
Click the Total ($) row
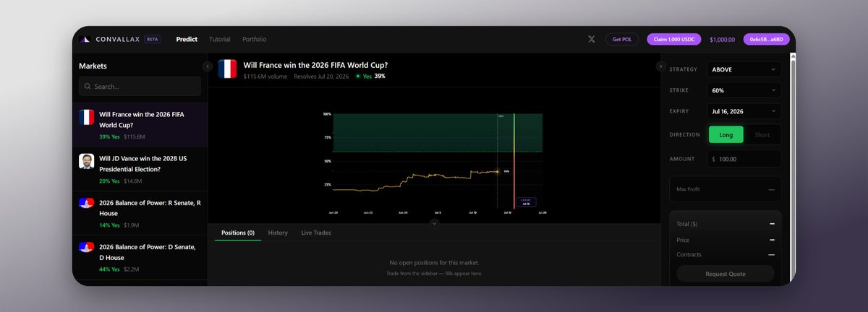pyautogui.click(x=726, y=224)
